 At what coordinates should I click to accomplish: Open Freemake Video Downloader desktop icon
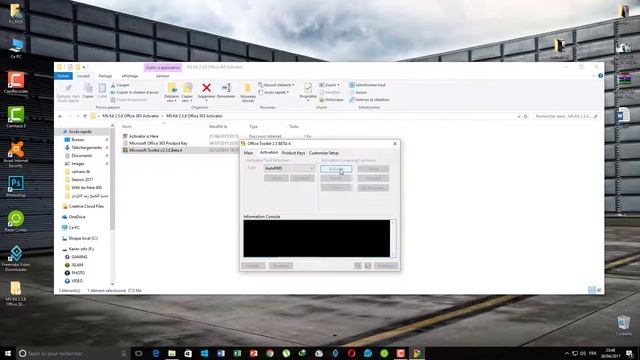(x=16, y=253)
